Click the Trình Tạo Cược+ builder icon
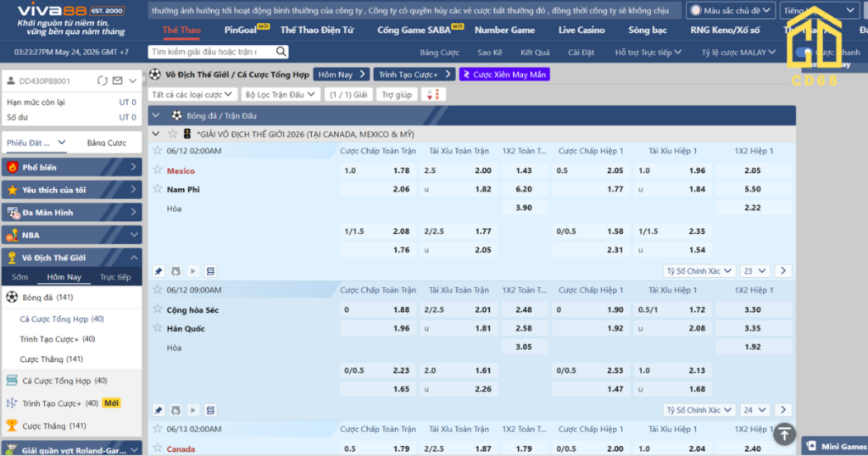The height and width of the screenshot is (456, 868). pos(12,403)
